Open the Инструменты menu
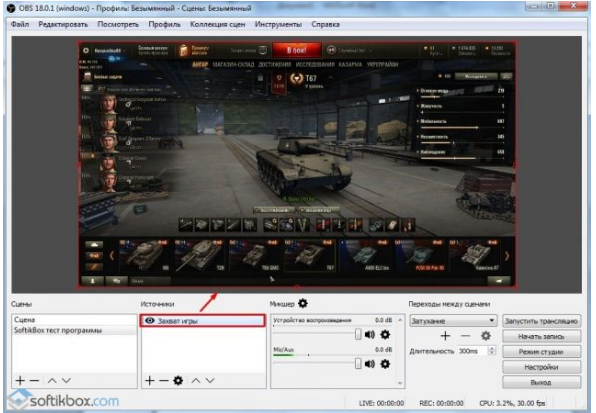 [x=278, y=24]
